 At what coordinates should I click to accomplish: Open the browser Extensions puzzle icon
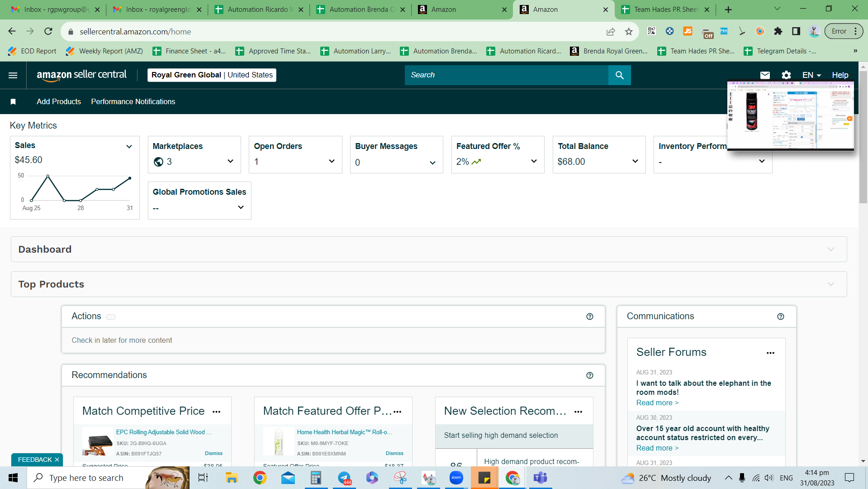coord(778,31)
